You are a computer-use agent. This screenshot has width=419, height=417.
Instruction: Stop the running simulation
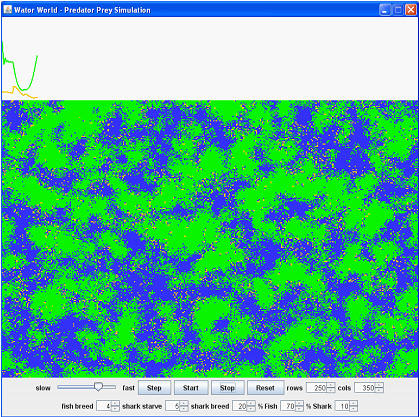coord(228,388)
